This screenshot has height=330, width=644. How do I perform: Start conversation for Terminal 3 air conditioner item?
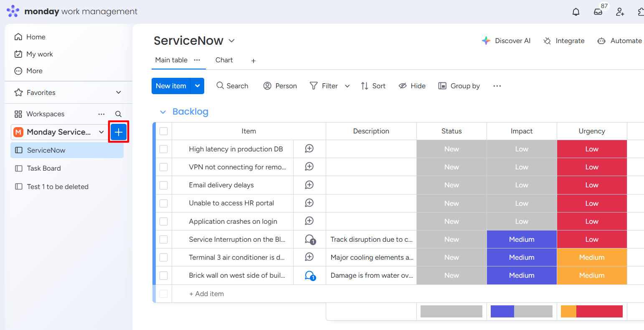tap(309, 257)
